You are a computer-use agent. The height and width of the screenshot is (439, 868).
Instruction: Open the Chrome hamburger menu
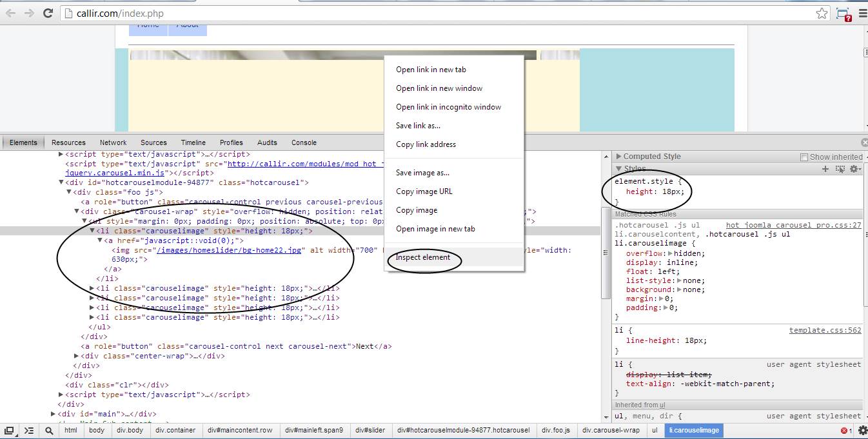[862, 13]
